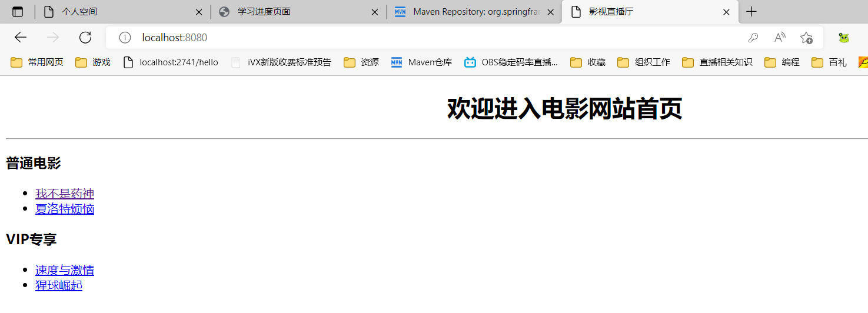This screenshot has height=313, width=868.
Task: View site information icon in address bar
Action: [125, 38]
